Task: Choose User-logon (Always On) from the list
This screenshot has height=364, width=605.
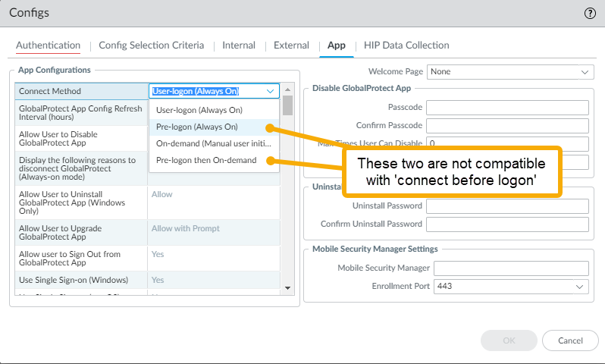Action: point(214,110)
